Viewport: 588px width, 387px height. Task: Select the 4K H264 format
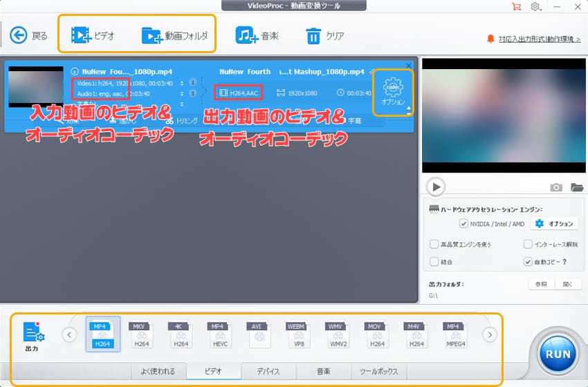(x=181, y=334)
